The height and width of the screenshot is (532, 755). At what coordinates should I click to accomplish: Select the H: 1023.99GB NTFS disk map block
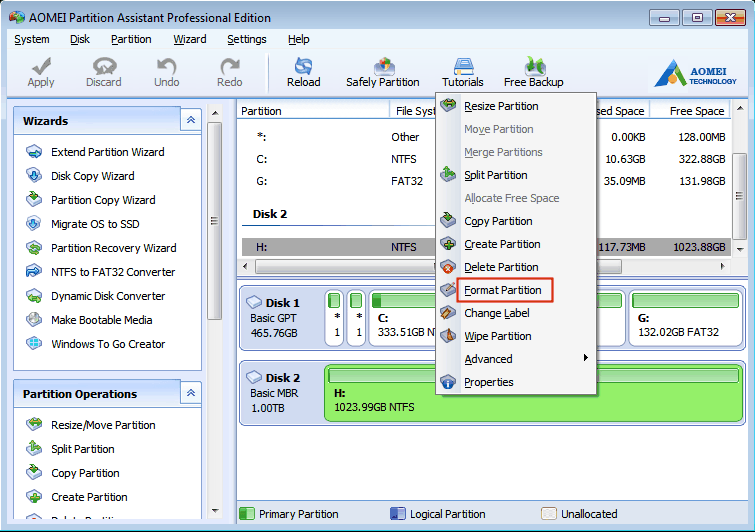pyautogui.click(x=534, y=394)
